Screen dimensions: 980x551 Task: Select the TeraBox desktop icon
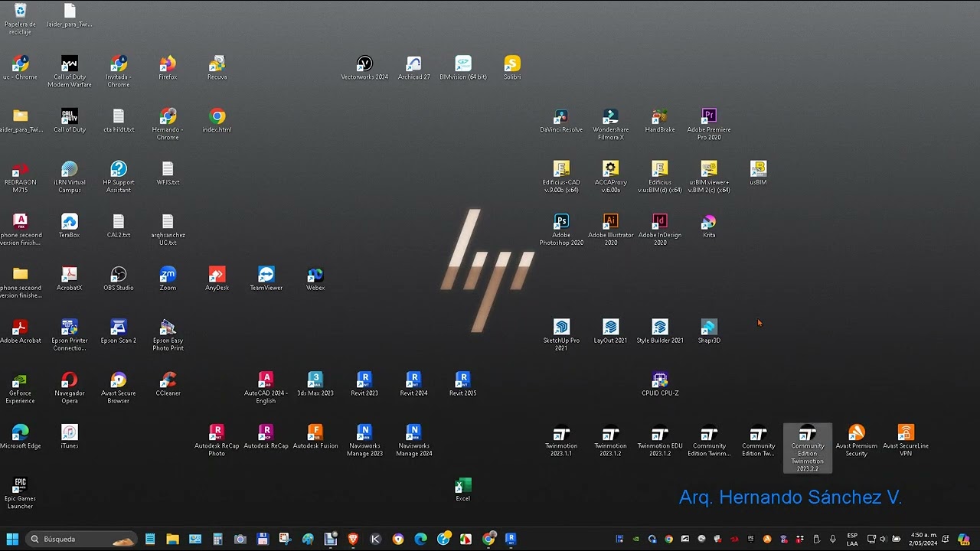pos(69,226)
